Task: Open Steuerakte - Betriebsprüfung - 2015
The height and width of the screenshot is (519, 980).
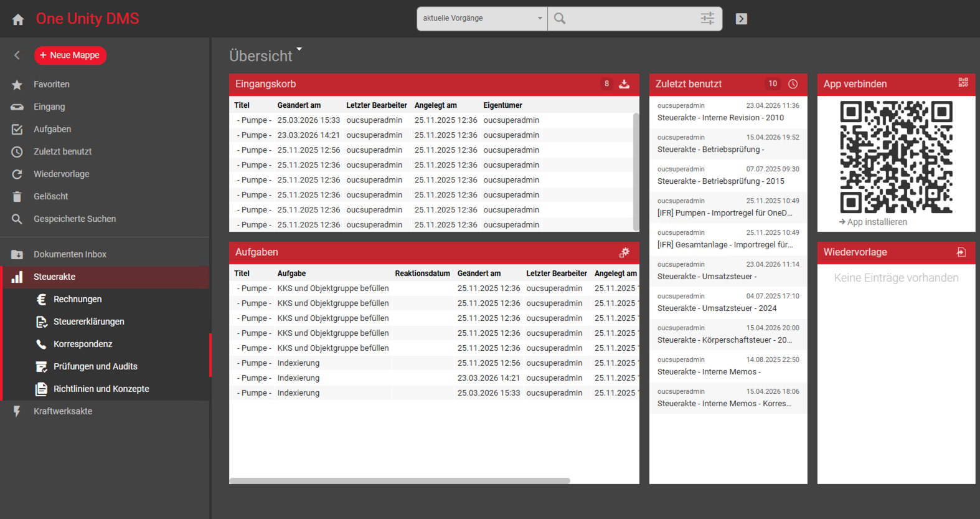Action: 728,176
